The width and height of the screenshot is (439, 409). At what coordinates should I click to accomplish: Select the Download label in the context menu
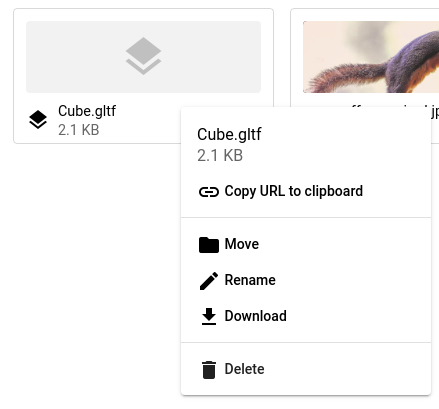[255, 316]
